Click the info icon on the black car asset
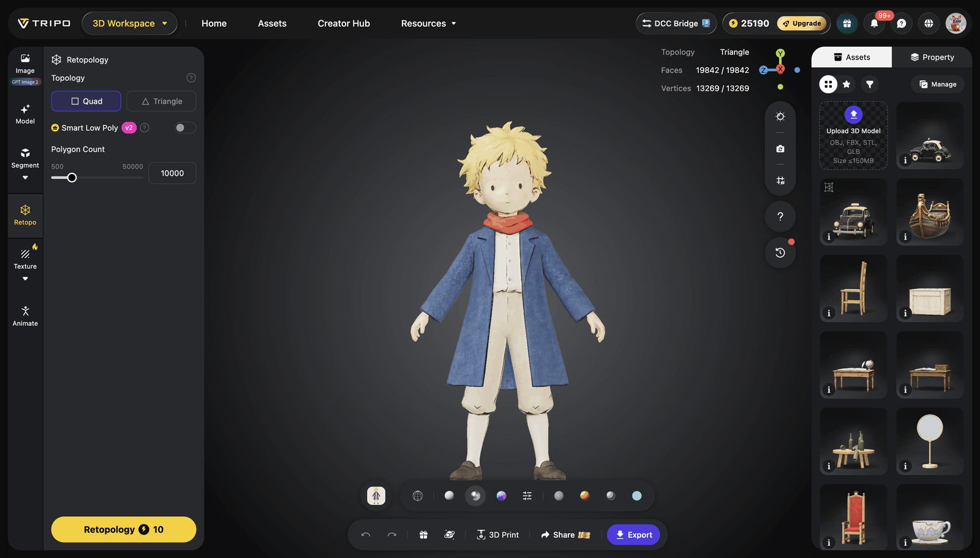 coord(905,160)
